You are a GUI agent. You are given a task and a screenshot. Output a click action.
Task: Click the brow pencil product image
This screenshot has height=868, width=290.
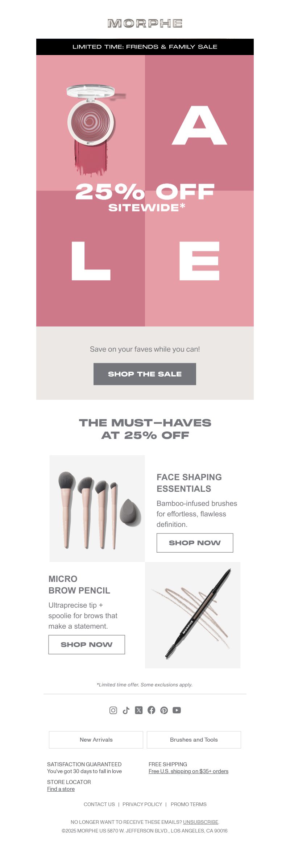(x=192, y=615)
